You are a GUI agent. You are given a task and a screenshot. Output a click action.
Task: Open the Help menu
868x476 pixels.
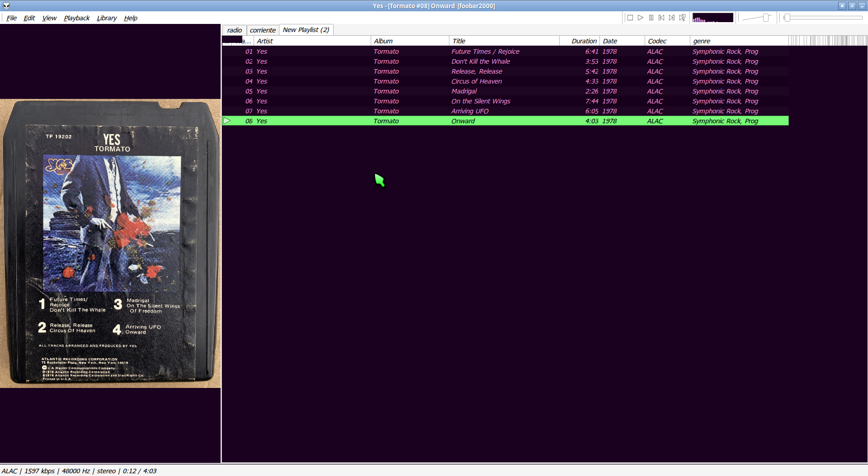point(131,18)
